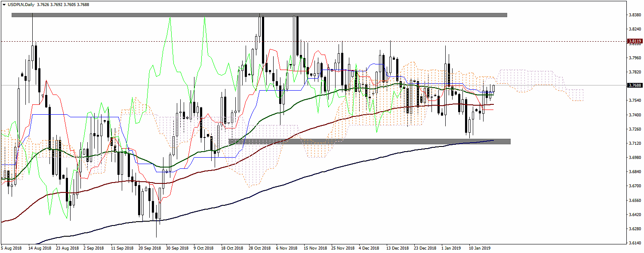Click the 3.7540 price axis label
Screen dimensions: 644x253
click(635, 101)
